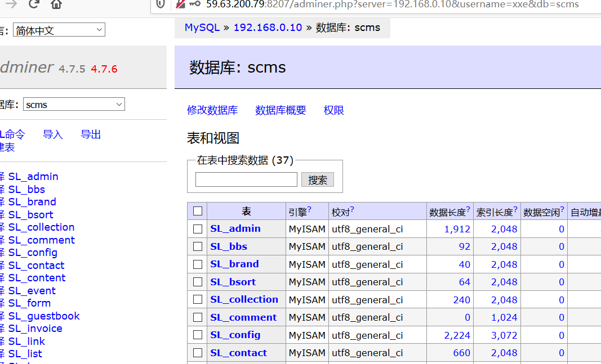Click the 搜索 button
Screen dimensions: 601x364
317,179
